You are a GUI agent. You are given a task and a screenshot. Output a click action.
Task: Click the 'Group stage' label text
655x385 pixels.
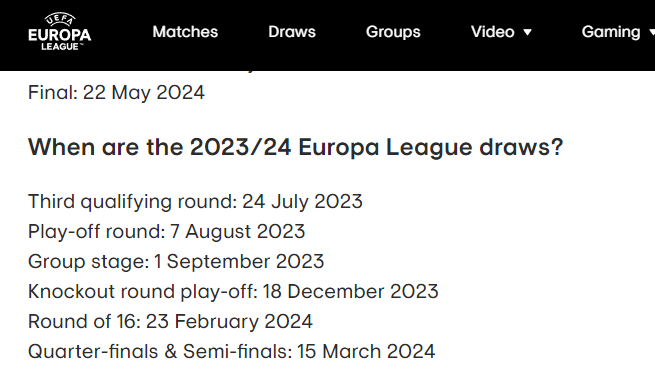click(86, 262)
